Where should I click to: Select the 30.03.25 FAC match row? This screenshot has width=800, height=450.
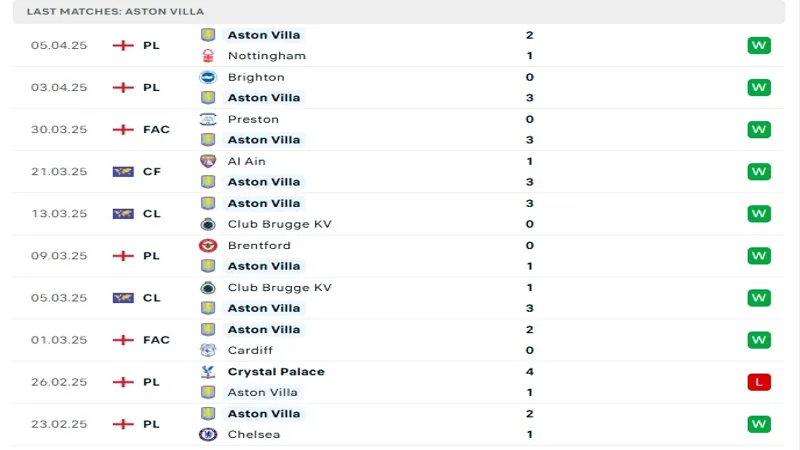pos(398,130)
